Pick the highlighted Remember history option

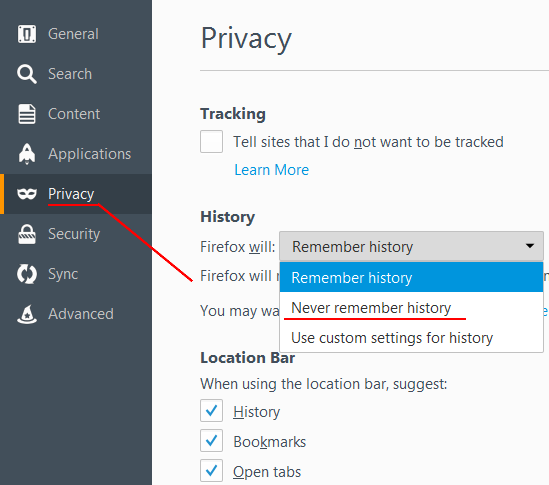[x=411, y=277]
